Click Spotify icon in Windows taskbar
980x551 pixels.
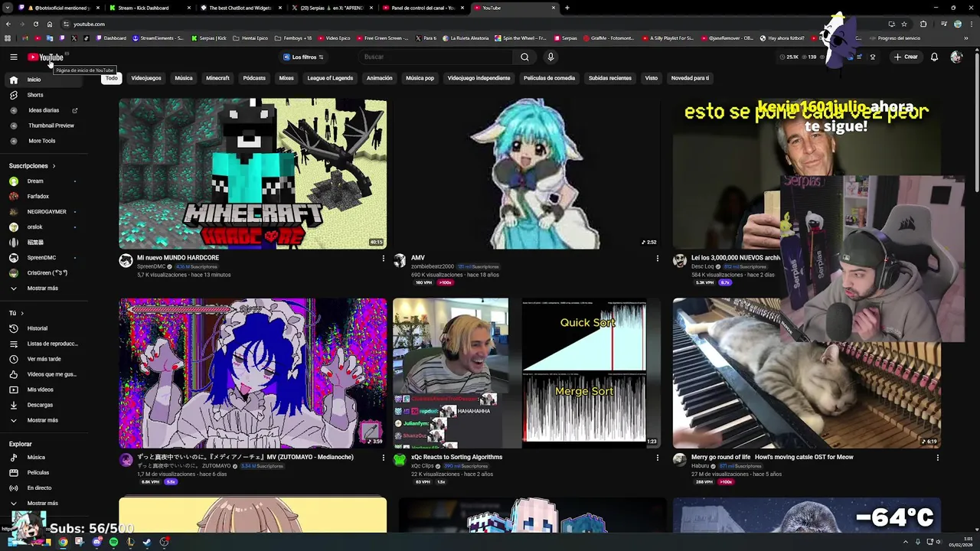pyautogui.click(x=113, y=542)
